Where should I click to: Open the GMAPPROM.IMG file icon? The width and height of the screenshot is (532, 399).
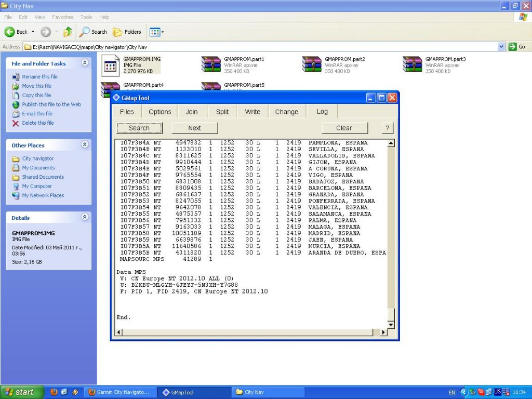tap(110, 65)
